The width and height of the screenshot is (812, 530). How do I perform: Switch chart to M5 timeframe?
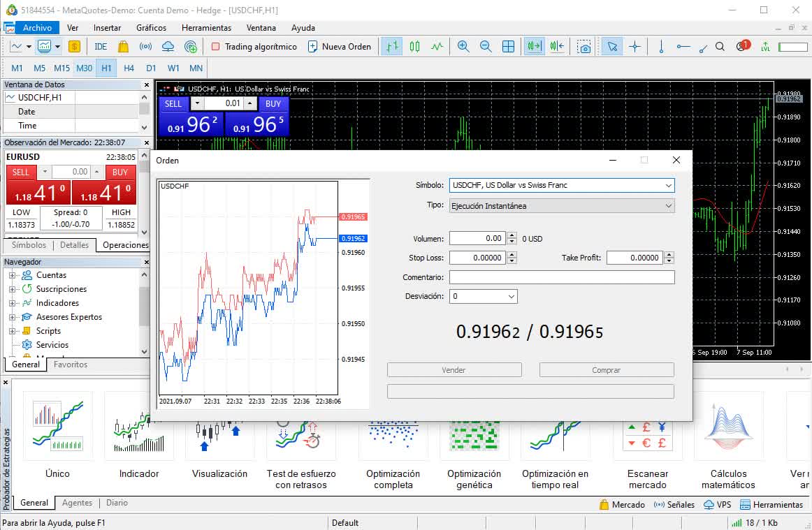[39, 68]
